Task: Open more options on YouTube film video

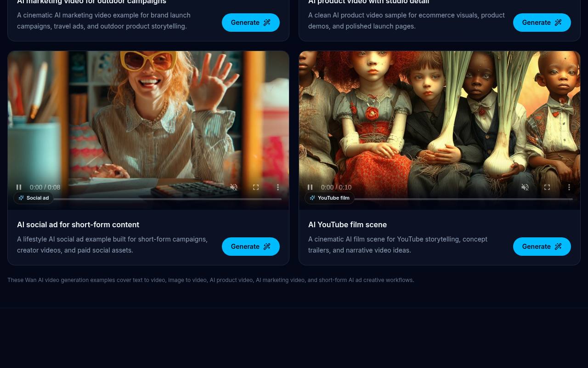Action: pos(569,187)
